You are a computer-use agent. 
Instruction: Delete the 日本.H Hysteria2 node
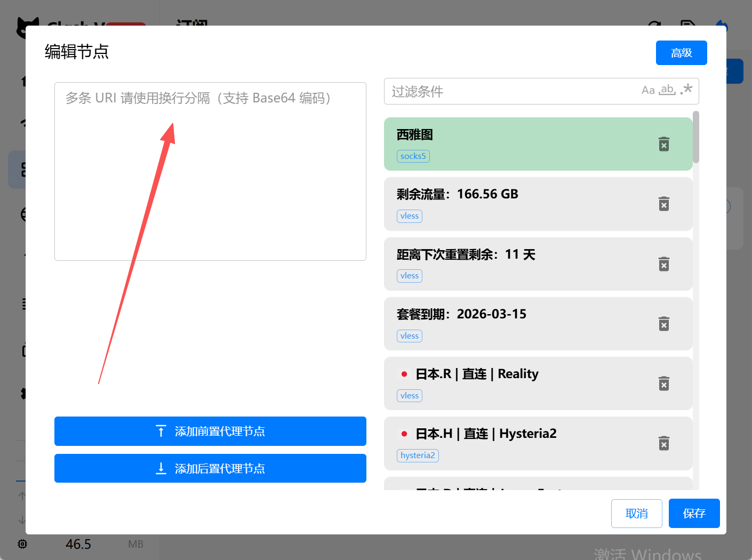pos(663,443)
